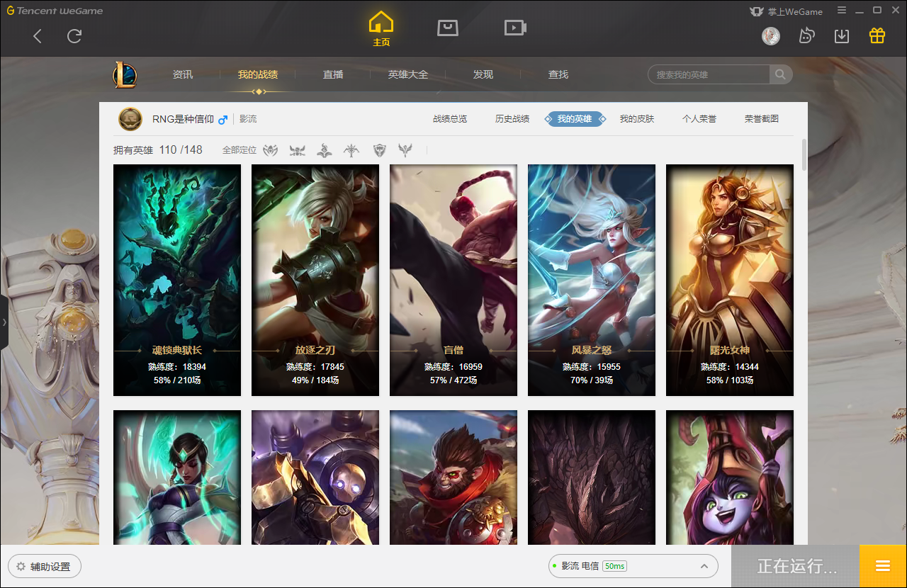Switch to the 发现 tab
907x588 pixels.
pos(483,74)
